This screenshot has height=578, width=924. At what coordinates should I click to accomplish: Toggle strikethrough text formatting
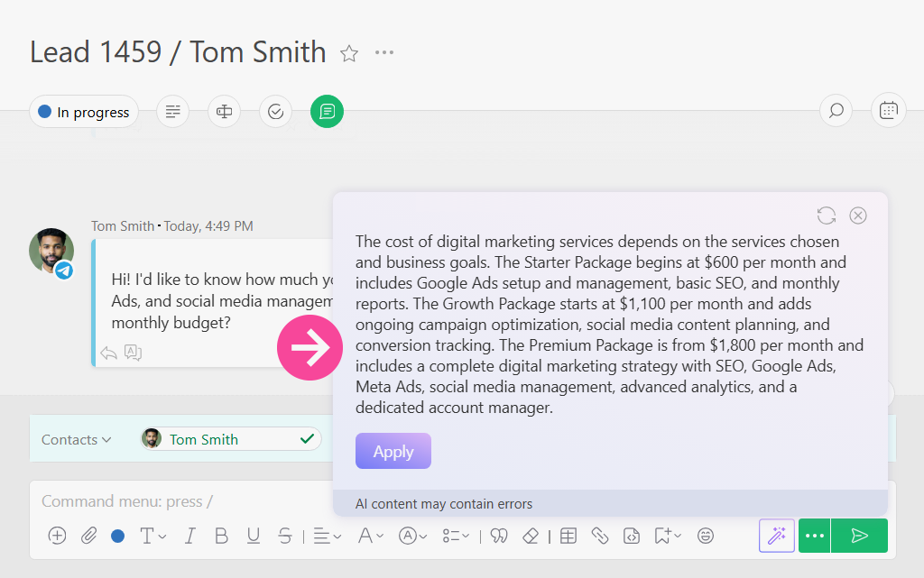pyautogui.click(x=285, y=536)
